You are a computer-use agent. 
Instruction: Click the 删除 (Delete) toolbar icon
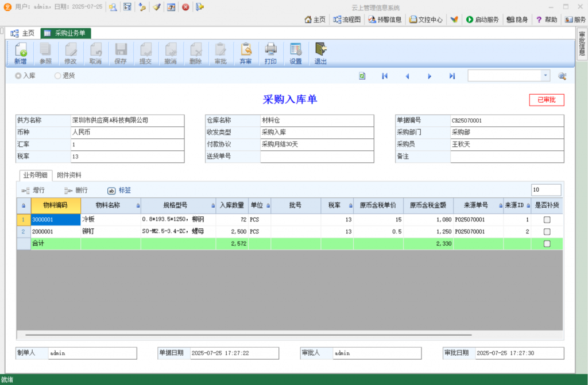click(195, 53)
